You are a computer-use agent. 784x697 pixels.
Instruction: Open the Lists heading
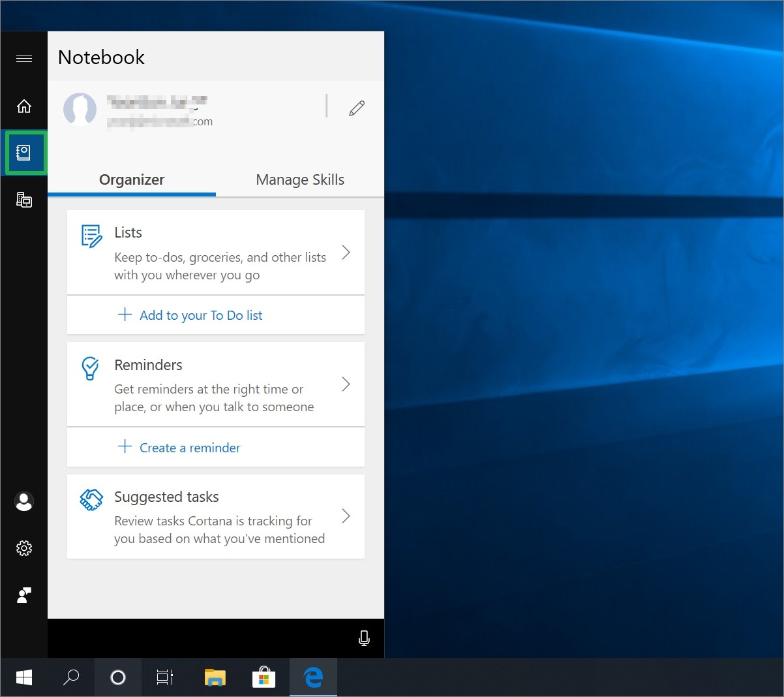click(x=128, y=233)
